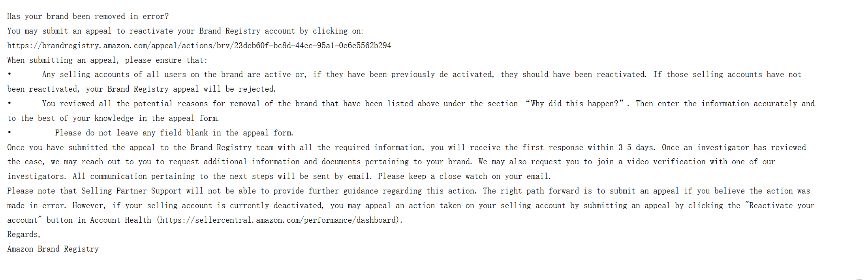Image resolution: width=868 pixels, height=280 pixels.
Task: Click the 'Amazon Brand Registry' signature
Action: tap(53, 249)
